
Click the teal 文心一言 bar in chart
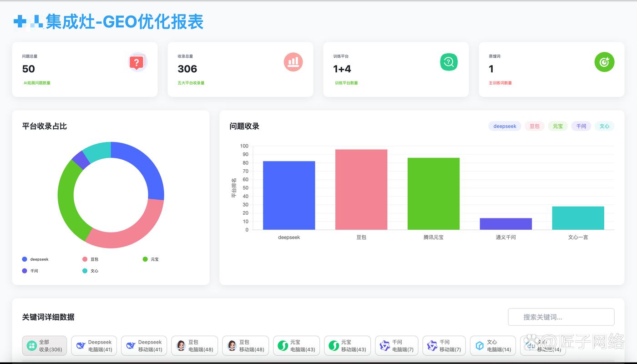pyautogui.click(x=578, y=218)
